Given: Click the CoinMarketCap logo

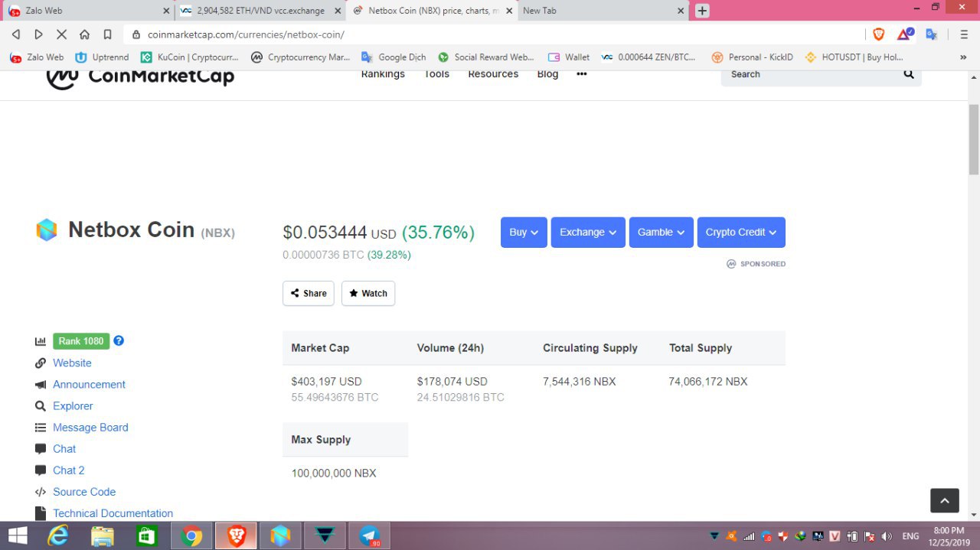Looking at the screenshot, I should pos(140,76).
